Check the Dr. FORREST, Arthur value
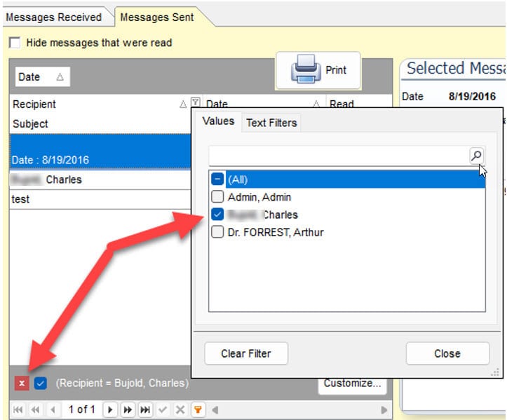Image resolution: width=507 pixels, height=420 pixels. click(x=217, y=232)
